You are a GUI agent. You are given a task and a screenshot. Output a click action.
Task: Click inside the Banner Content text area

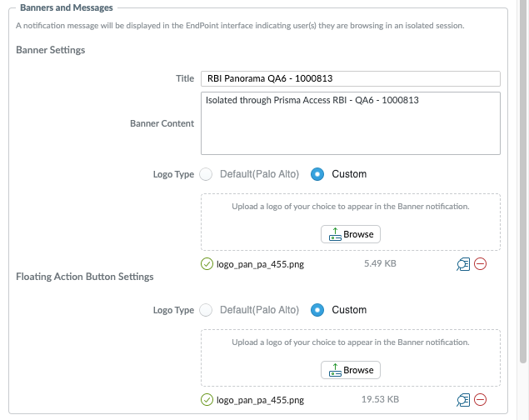[x=350, y=123]
